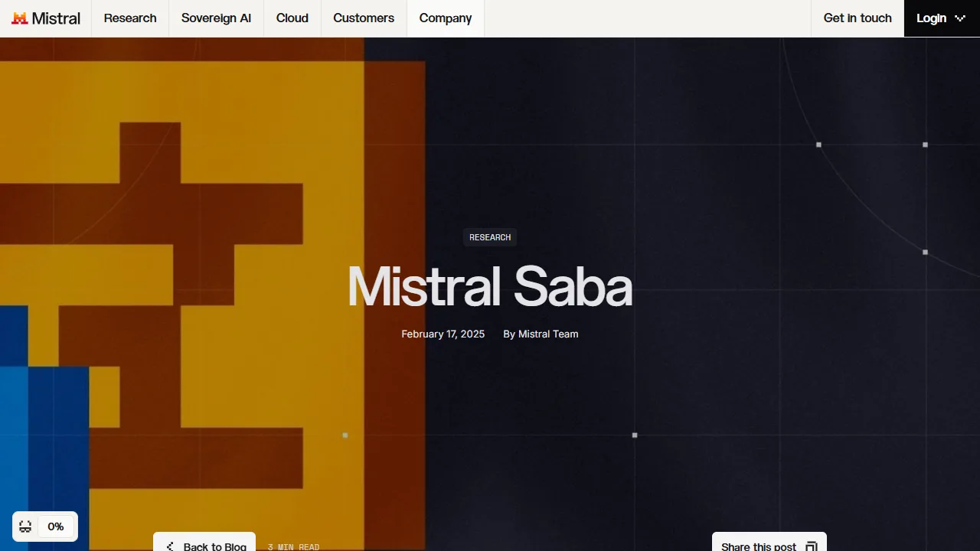The image size is (980, 551).
Task: Open the Company menu
Action: pos(446,18)
